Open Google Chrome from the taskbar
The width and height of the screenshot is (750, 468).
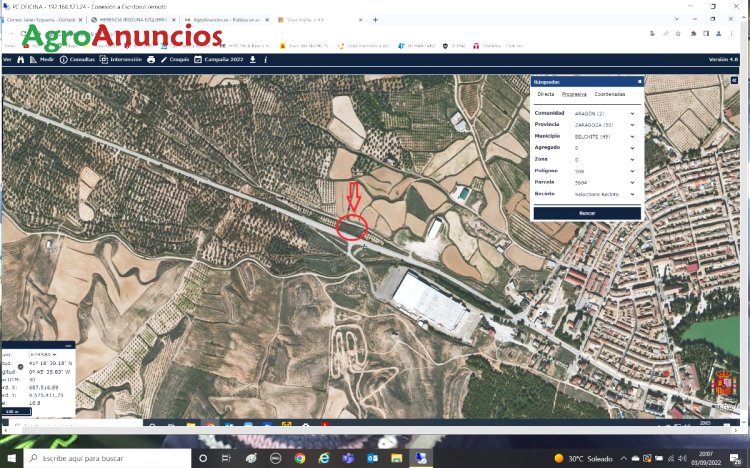pos(300,457)
